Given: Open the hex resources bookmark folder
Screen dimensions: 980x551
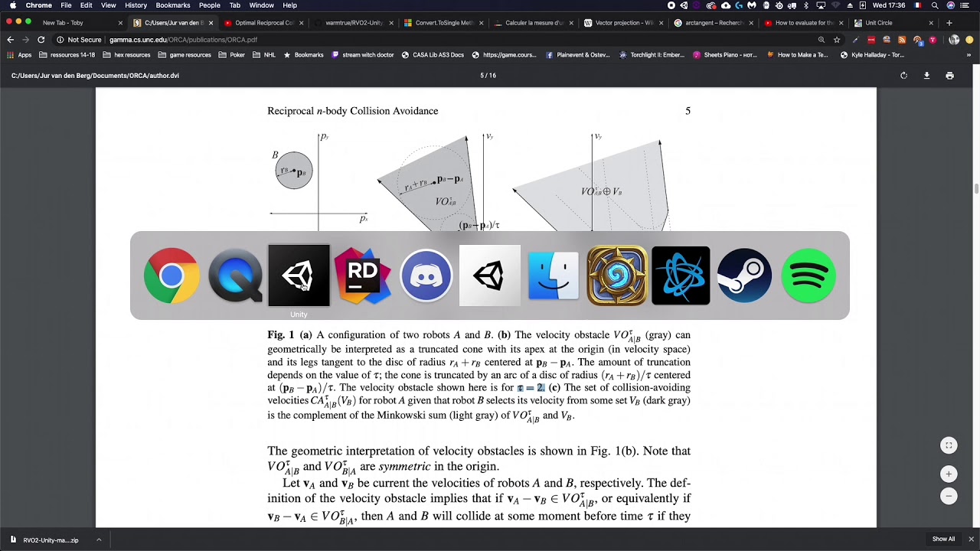Looking at the screenshot, I should point(126,55).
